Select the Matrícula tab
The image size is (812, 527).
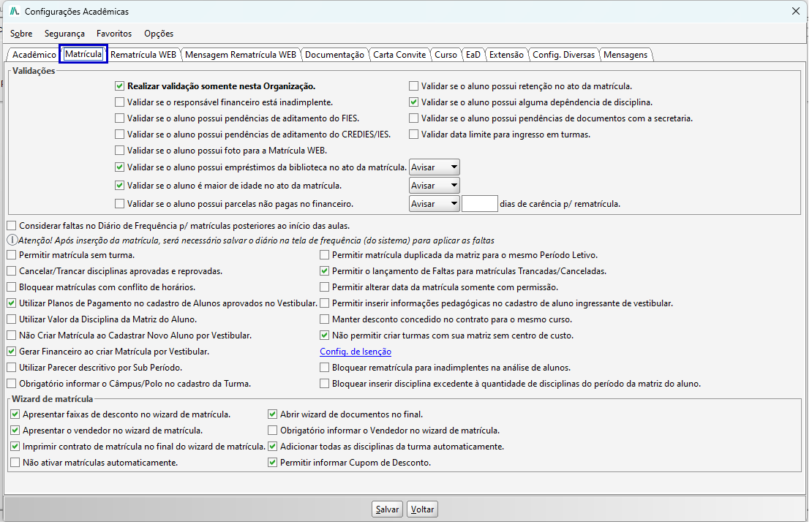coord(83,54)
